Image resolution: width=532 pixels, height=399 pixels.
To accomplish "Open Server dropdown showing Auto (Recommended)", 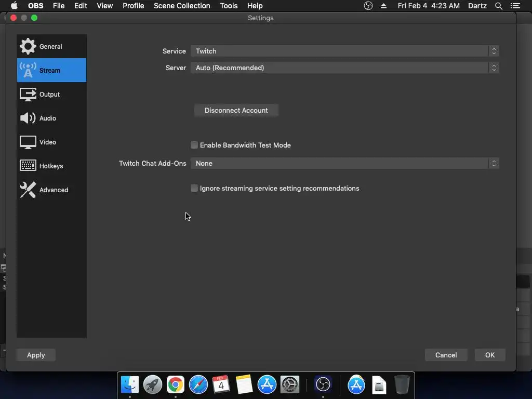I will pyautogui.click(x=345, y=68).
